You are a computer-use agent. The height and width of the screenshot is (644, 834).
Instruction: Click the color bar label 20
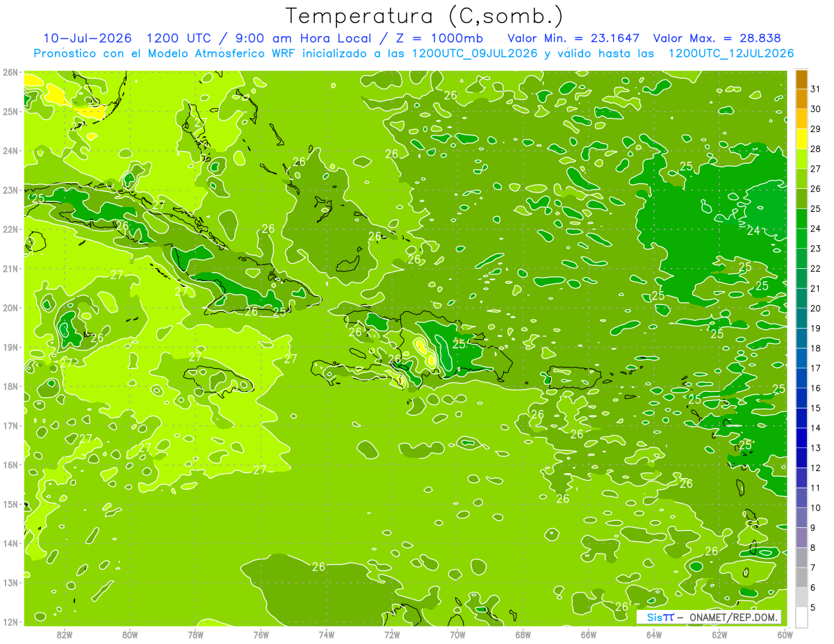pos(815,308)
